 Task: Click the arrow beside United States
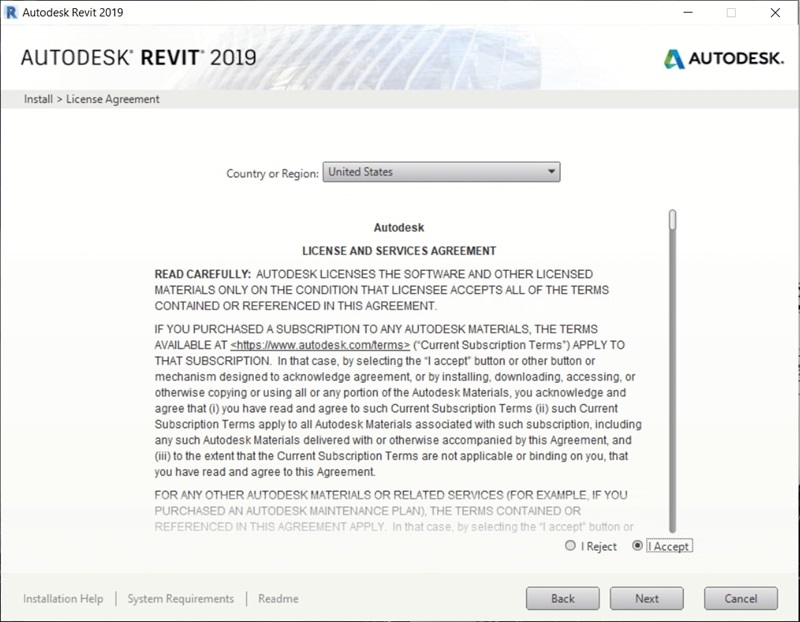coord(551,172)
